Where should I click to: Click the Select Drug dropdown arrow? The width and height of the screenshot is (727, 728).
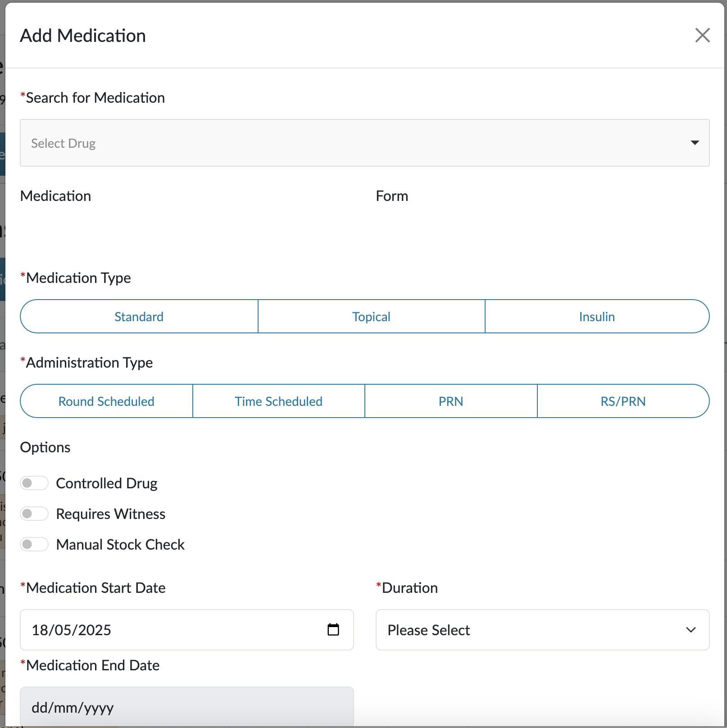coord(695,143)
